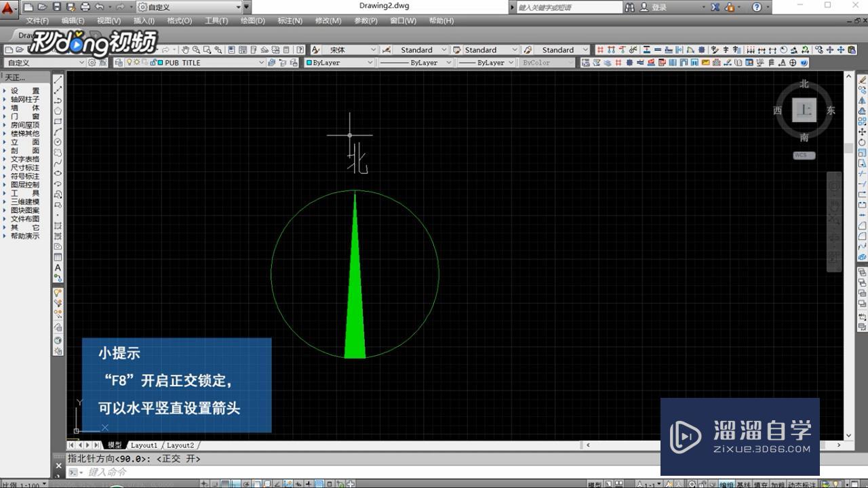This screenshot has height=488, width=868.
Task: Click the Save icon in quick access toolbar
Action: (56, 7)
